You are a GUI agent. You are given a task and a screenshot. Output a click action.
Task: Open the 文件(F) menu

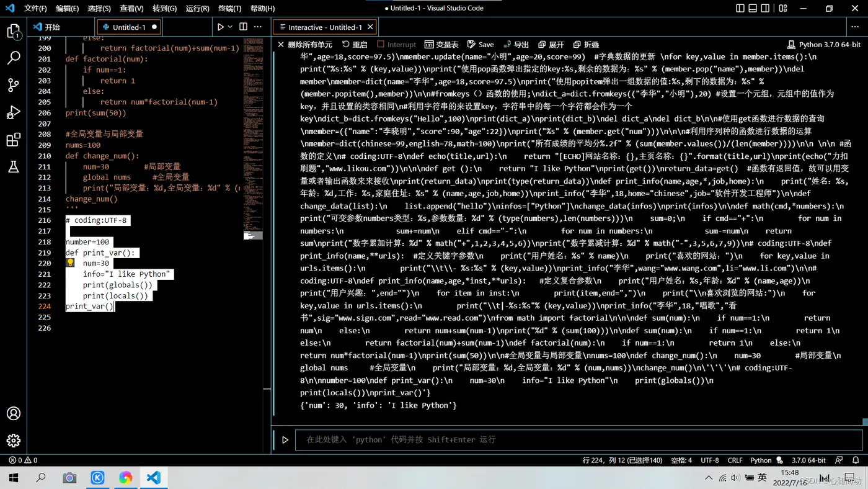pyautogui.click(x=35, y=9)
